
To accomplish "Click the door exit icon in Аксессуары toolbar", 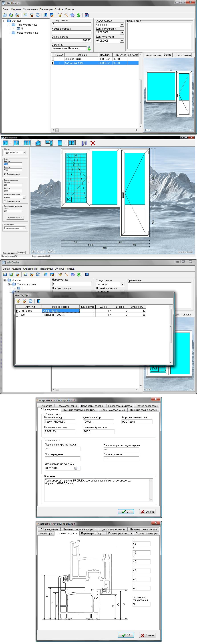I will [x=38, y=301].
